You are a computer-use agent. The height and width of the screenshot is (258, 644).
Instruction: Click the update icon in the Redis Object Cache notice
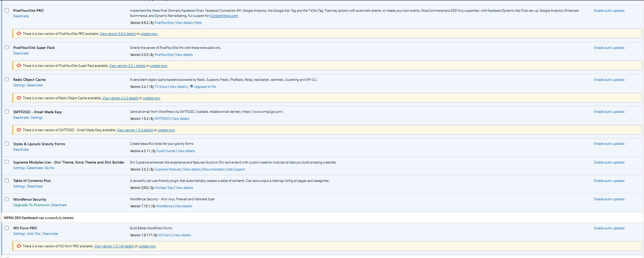click(19, 98)
